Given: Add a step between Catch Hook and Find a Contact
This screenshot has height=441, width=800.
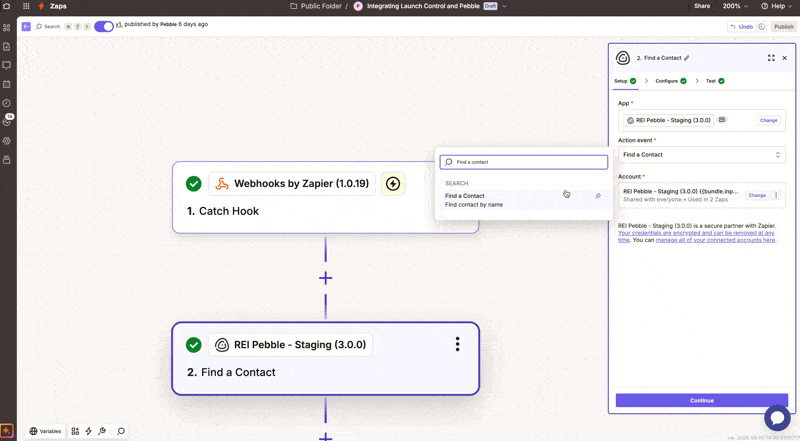Looking at the screenshot, I should (x=326, y=278).
